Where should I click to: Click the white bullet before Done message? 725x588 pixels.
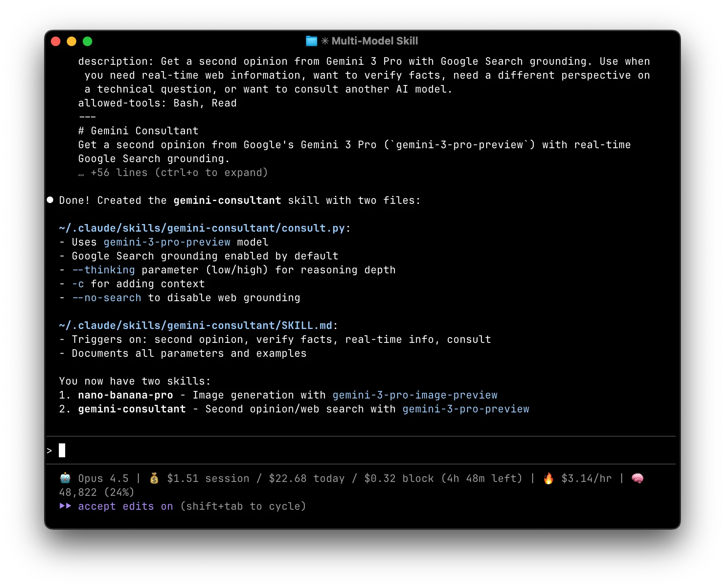pyautogui.click(x=50, y=200)
